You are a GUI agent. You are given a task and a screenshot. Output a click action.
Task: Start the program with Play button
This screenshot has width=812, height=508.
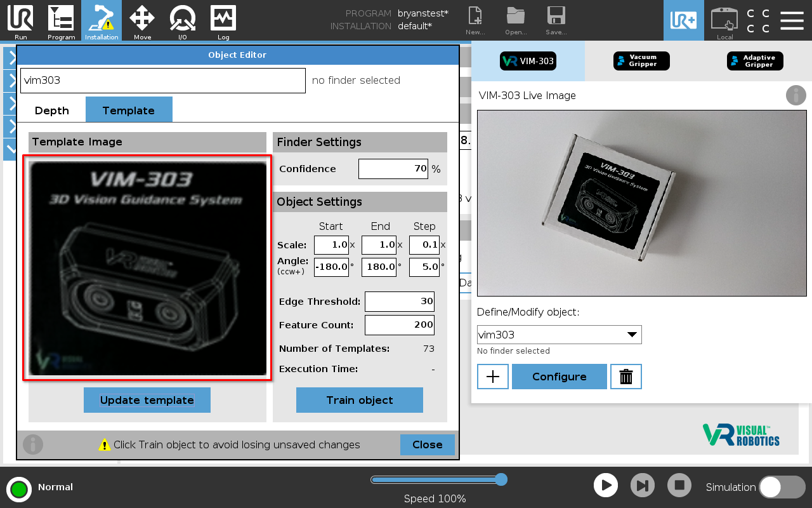click(x=606, y=486)
